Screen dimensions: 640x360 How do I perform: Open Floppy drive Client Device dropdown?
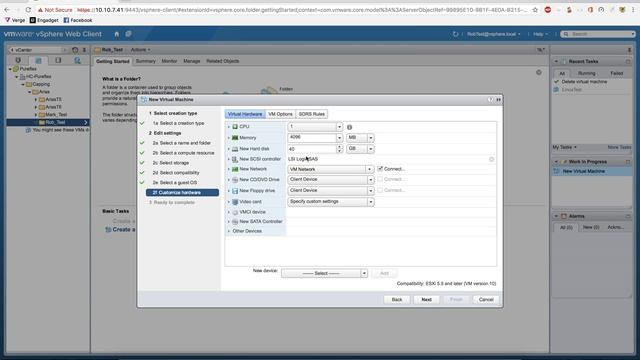pos(331,191)
